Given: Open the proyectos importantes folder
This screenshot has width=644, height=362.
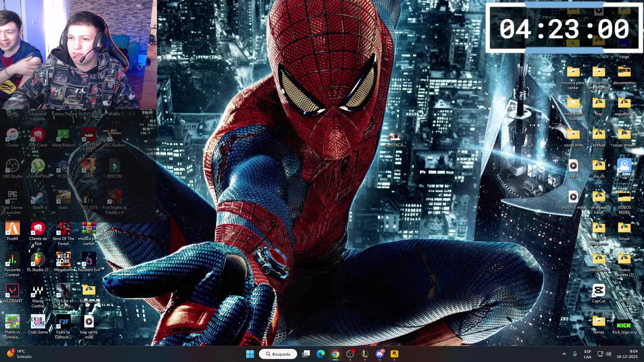Looking at the screenshot, I should (599, 78).
